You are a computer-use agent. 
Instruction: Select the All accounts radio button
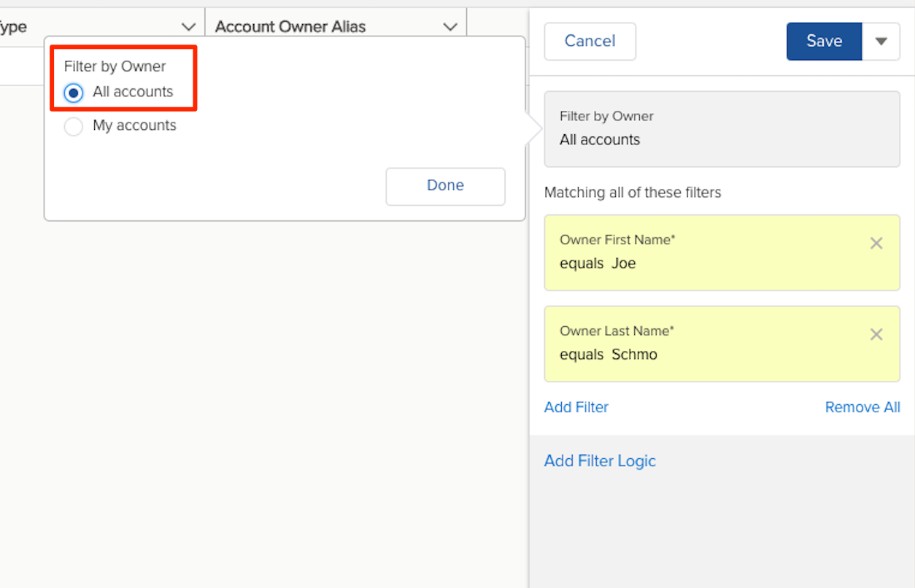click(74, 93)
